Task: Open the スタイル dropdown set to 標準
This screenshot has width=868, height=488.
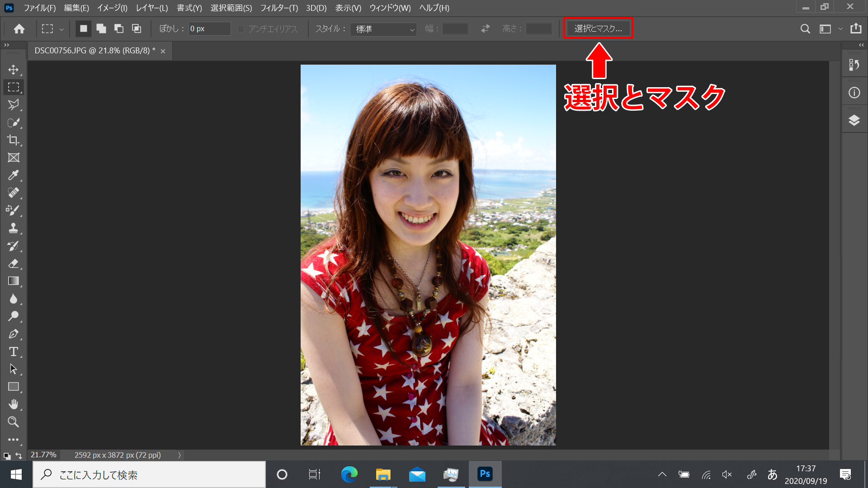Action: click(x=383, y=29)
